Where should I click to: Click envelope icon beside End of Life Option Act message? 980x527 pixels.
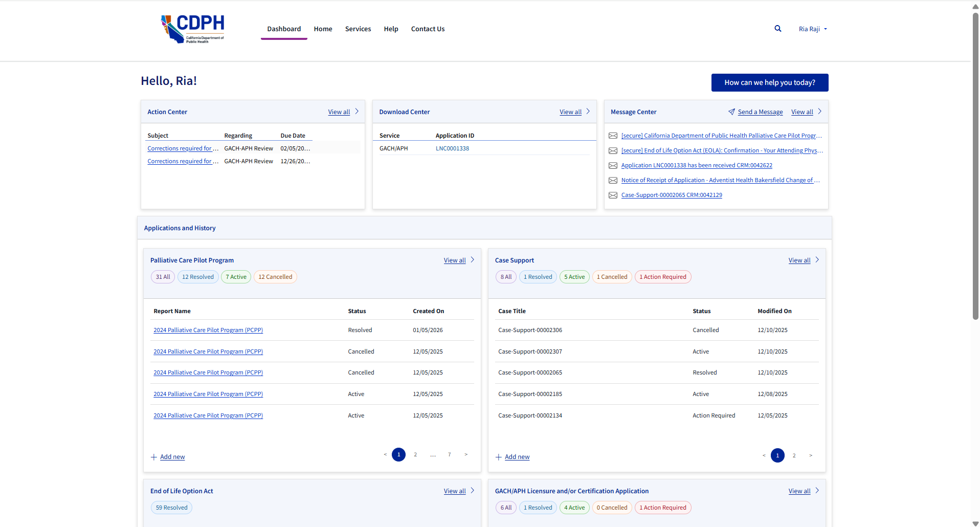click(x=613, y=150)
